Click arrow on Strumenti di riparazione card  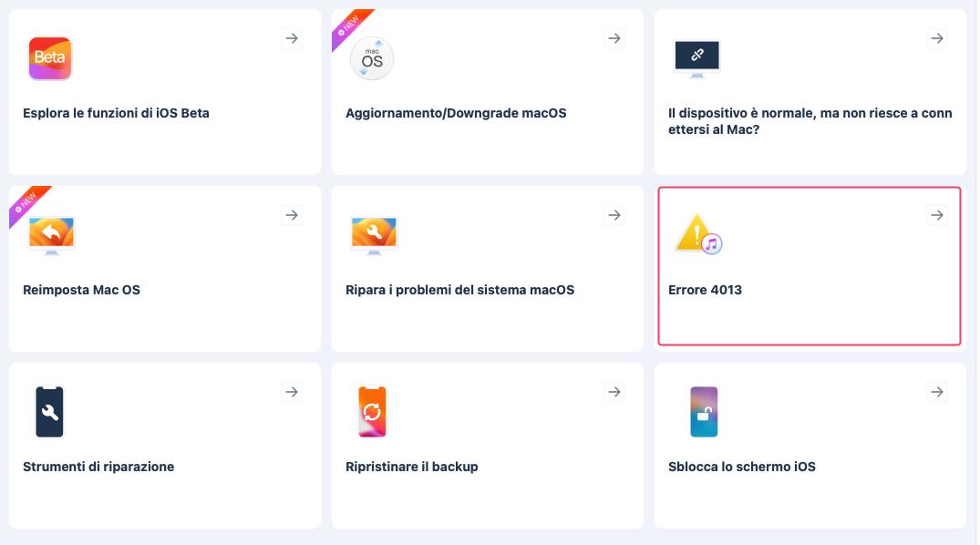(x=292, y=392)
